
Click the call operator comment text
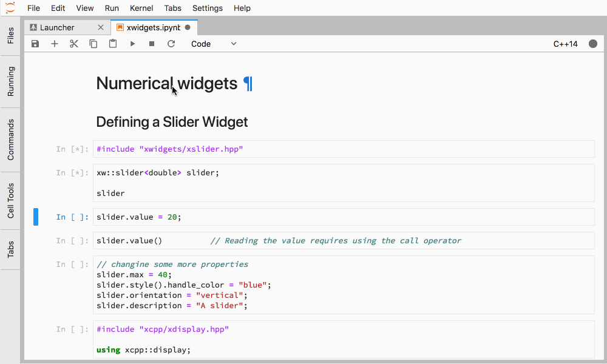click(x=336, y=241)
